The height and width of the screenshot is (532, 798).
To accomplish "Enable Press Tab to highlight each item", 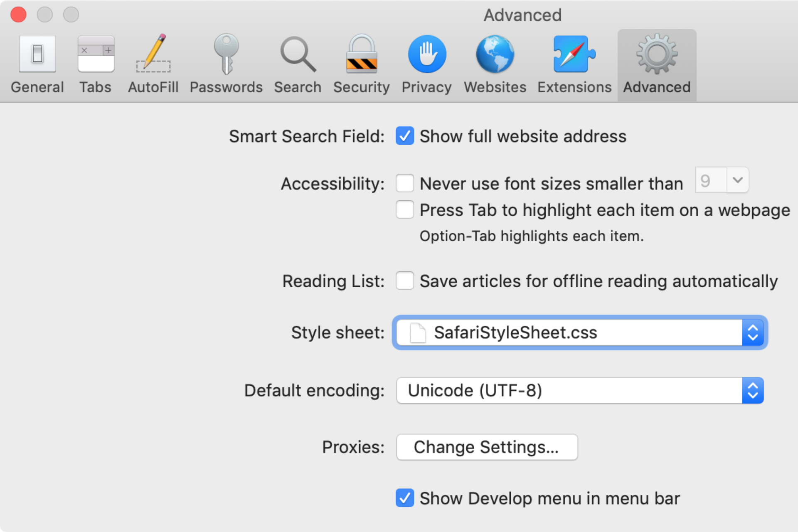I will (405, 209).
